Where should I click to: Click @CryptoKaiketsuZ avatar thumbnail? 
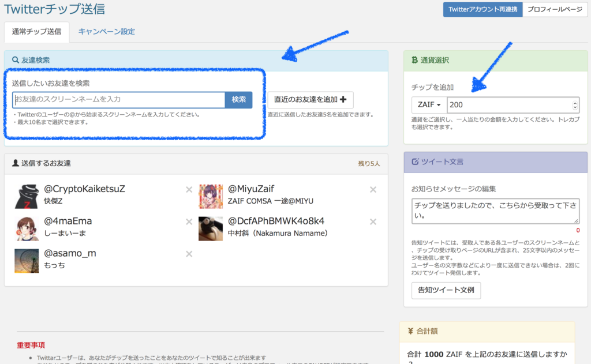[x=27, y=196]
